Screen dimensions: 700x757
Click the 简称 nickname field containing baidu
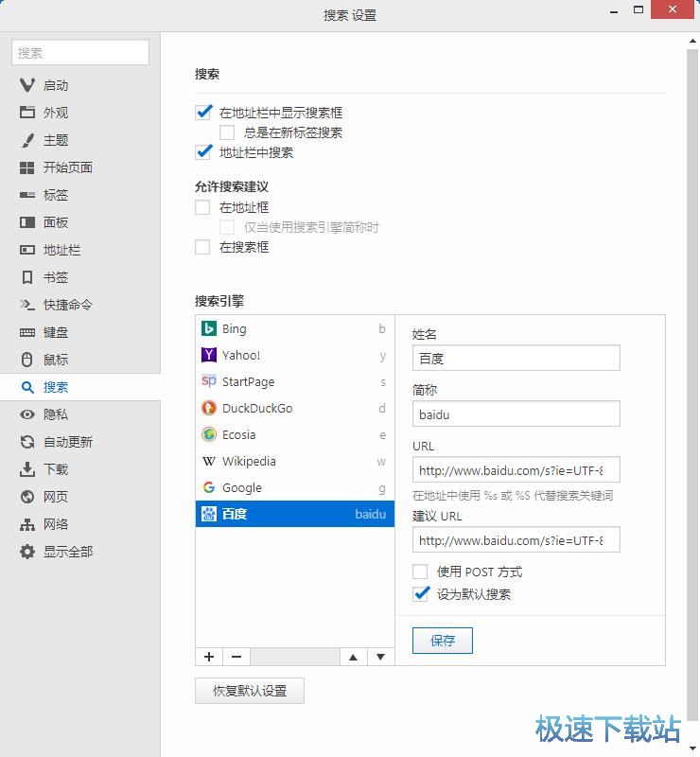(x=516, y=414)
